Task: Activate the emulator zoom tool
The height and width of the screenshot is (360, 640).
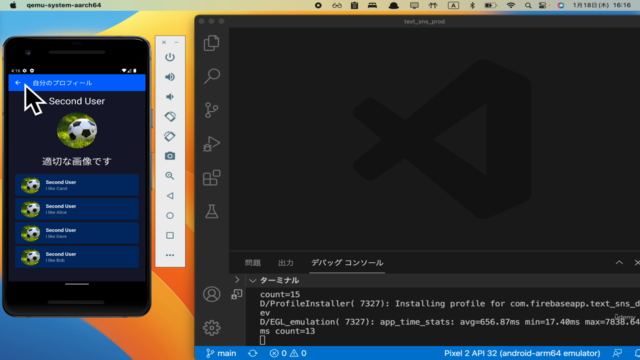Action: [170, 176]
